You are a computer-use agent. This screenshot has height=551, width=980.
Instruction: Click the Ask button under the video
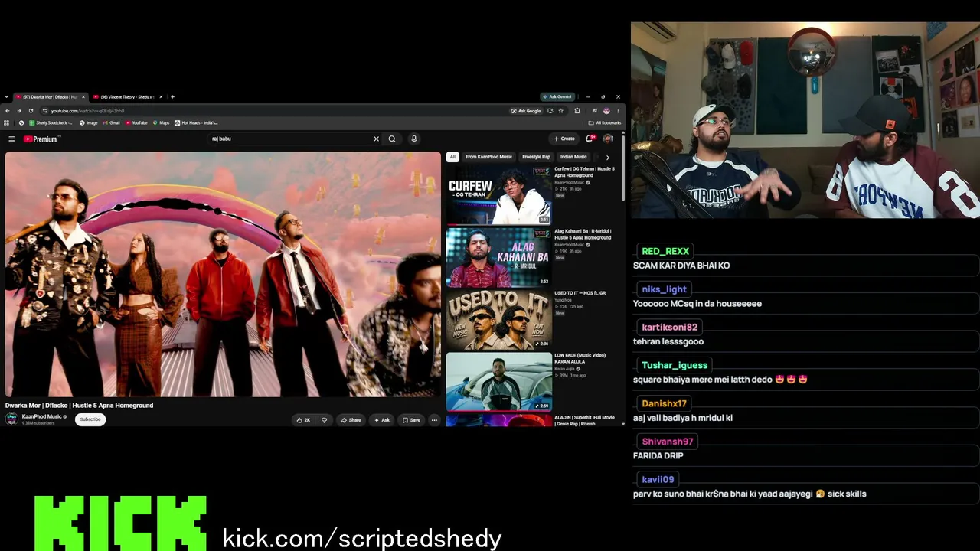(x=381, y=420)
